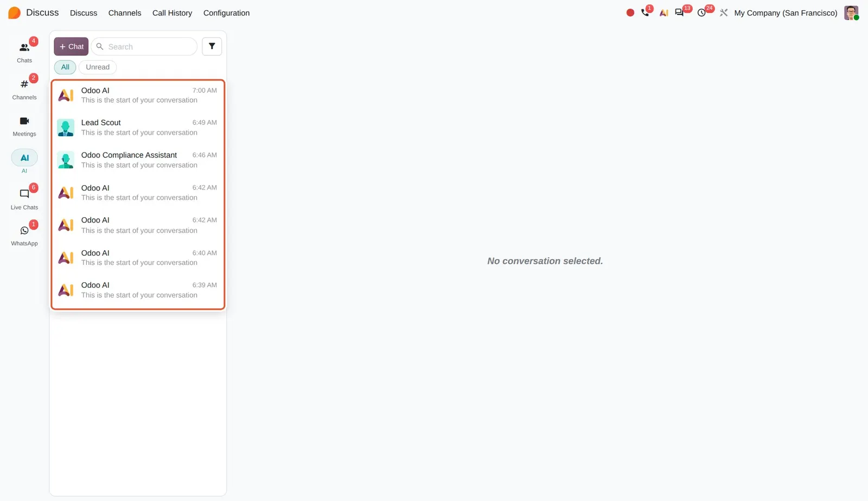Click the Odoo AI avatar at 6:39 AM

pyautogui.click(x=66, y=290)
